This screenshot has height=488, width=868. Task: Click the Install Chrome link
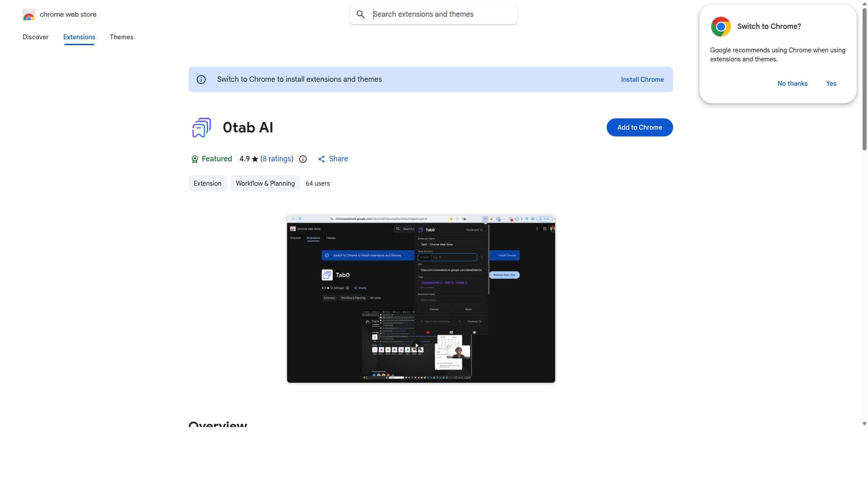pyautogui.click(x=642, y=80)
